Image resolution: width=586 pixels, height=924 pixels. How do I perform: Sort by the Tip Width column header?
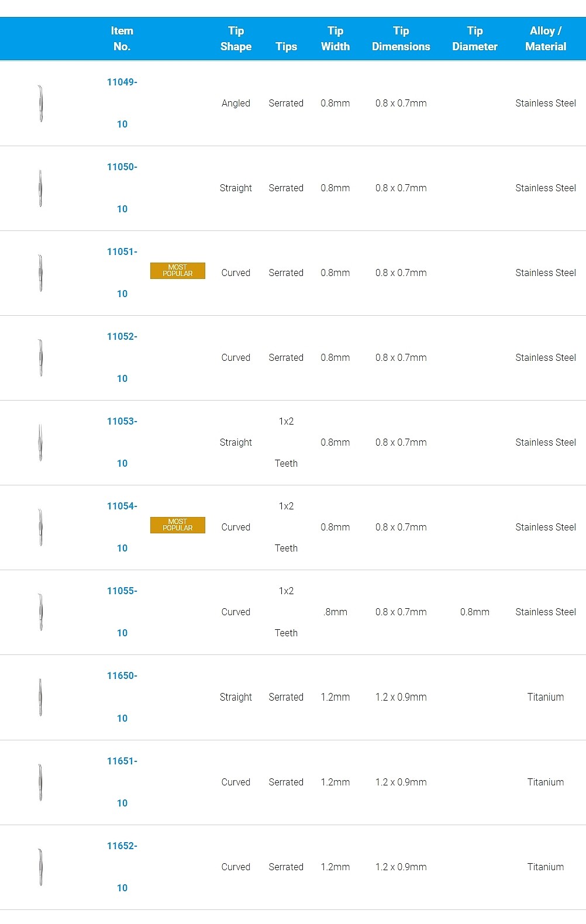coord(335,39)
